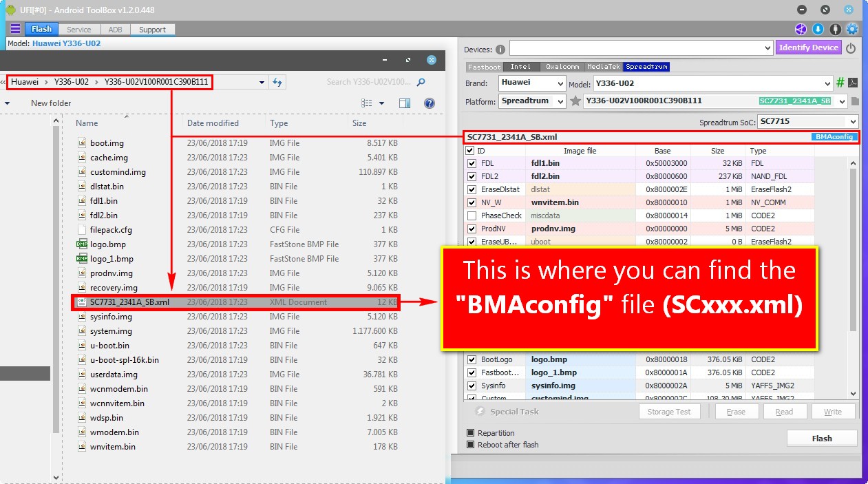Switch to the Support tab
The image size is (868, 484).
152,30
